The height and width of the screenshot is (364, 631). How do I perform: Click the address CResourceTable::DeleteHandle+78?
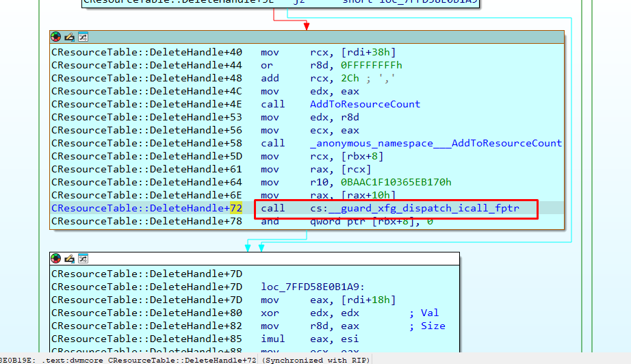click(x=146, y=222)
